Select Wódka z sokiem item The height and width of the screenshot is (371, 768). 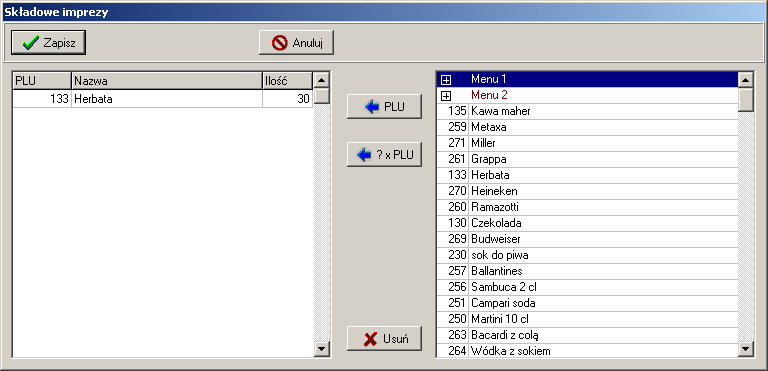click(x=587, y=350)
